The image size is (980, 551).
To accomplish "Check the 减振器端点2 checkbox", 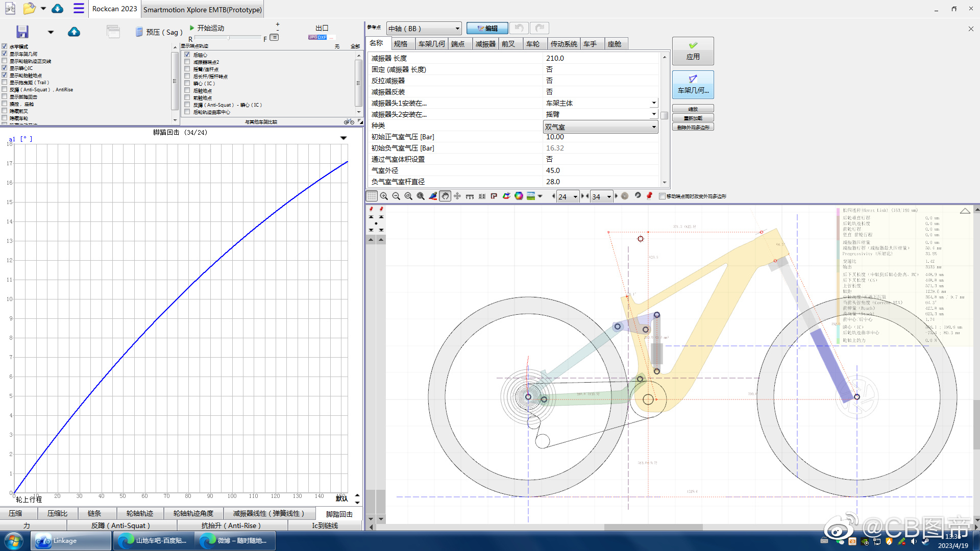I will (x=187, y=62).
